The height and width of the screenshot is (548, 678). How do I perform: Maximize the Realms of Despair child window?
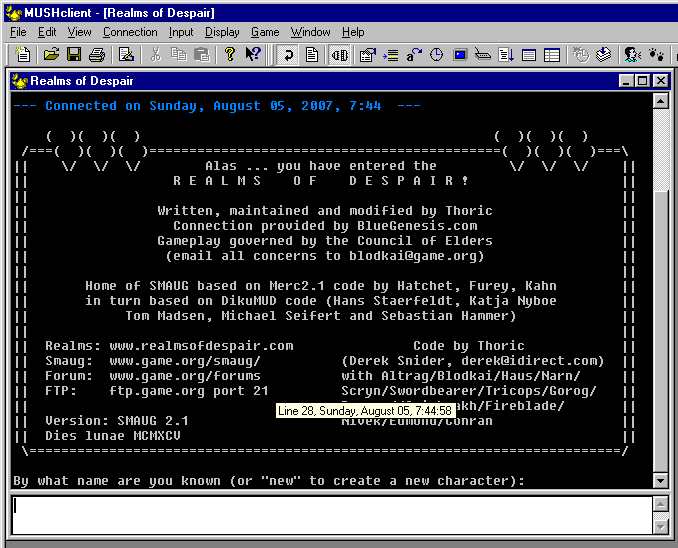pos(643,81)
